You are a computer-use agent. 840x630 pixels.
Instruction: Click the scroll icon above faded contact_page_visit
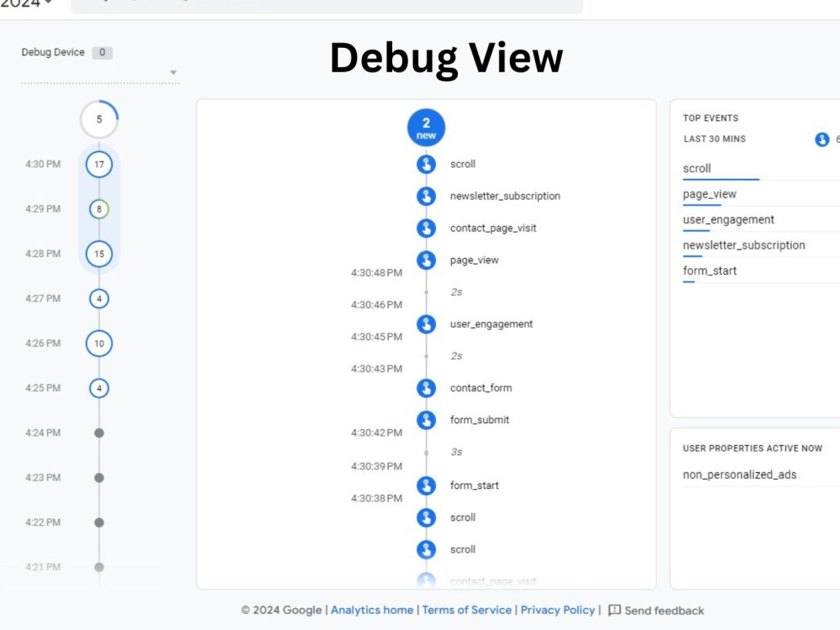tap(427, 549)
